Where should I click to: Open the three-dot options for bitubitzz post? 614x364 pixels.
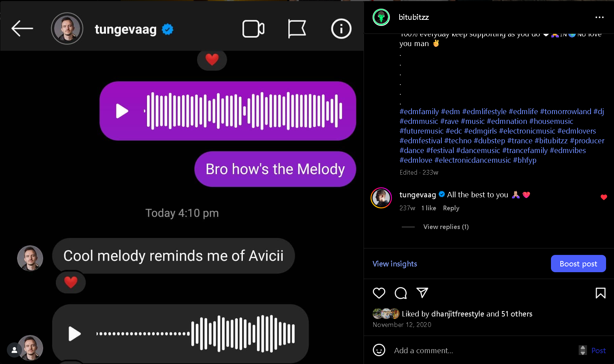tap(599, 17)
